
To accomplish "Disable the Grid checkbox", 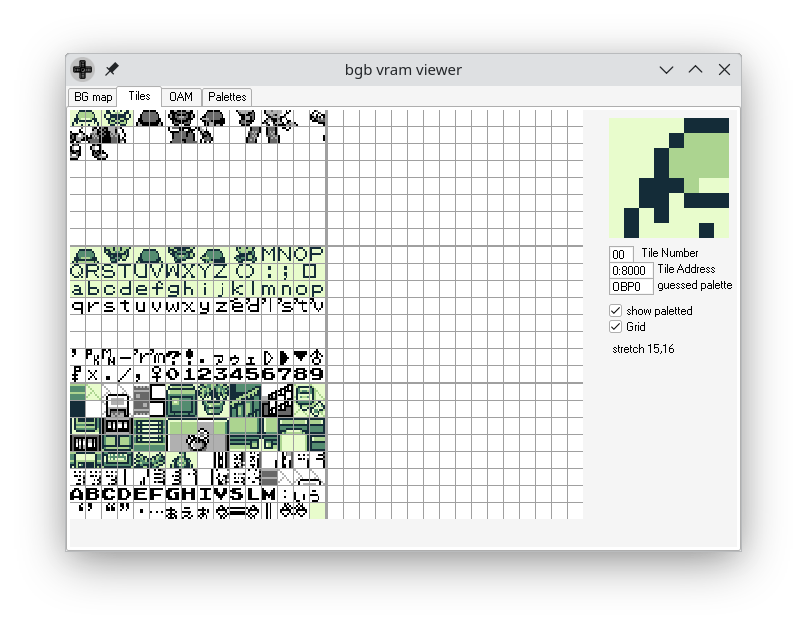I will [616, 327].
